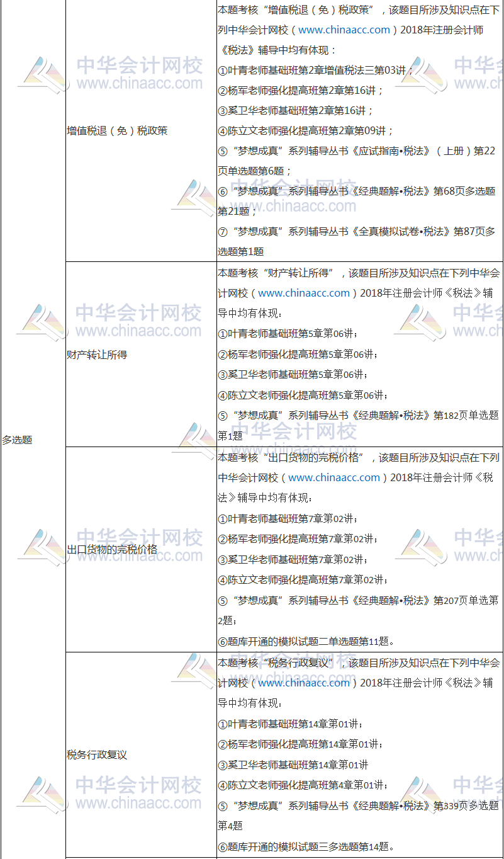Click the text 本题考核“增值税退(免)税政策”
The image size is (504, 859).
point(295,9)
